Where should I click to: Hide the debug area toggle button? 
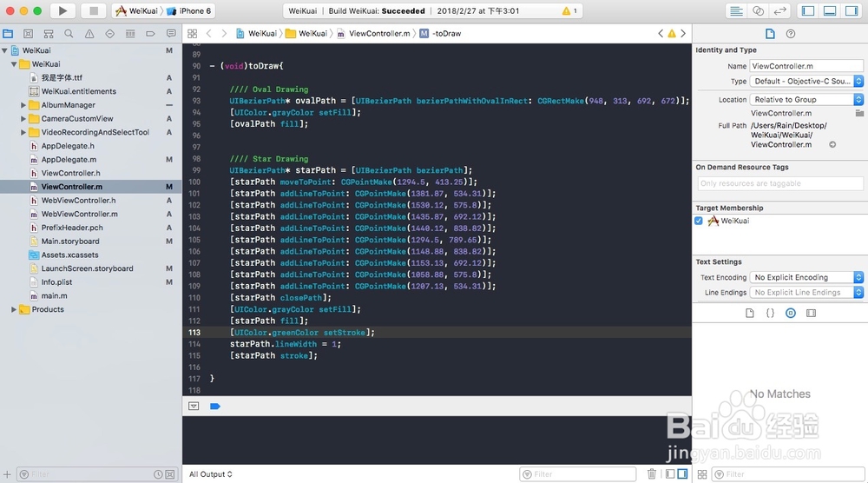tap(194, 407)
